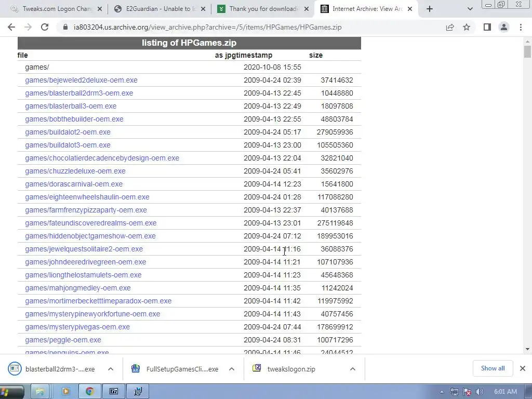Share this page via share icon
This screenshot has width=532, height=399.
pyautogui.click(x=450, y=27)
